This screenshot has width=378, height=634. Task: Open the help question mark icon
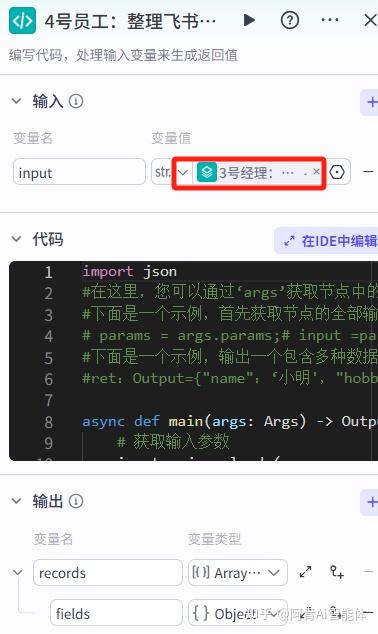290,20
